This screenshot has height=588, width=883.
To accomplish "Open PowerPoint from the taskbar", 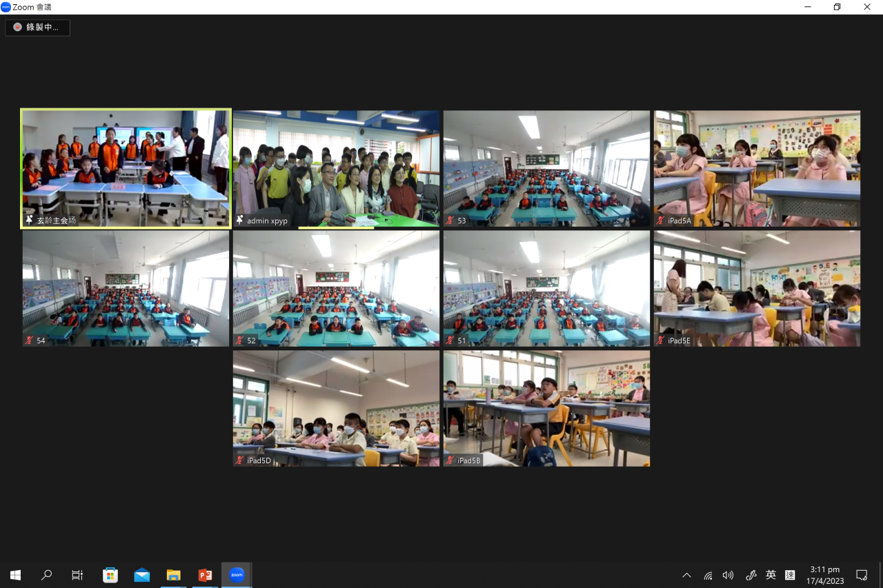I will (x=205, y=575).
